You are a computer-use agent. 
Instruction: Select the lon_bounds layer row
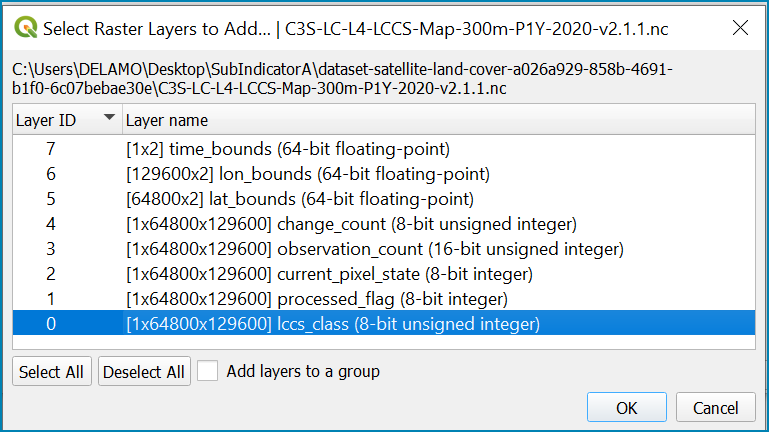(384, 174)
